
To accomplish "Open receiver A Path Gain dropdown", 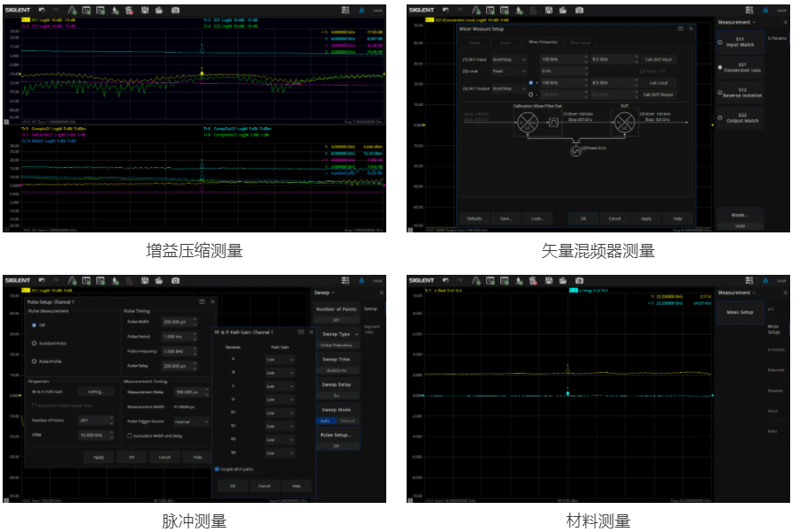I will 279,360.
